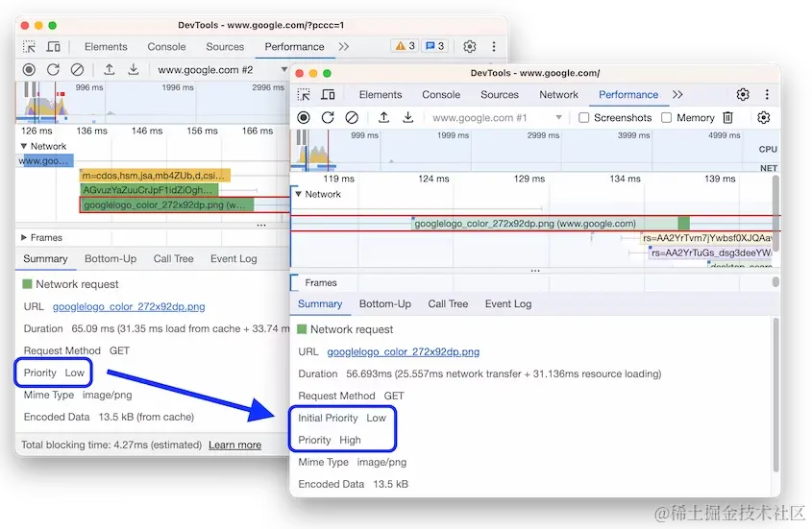Enable the Screenshots checkbox
The image size is (812, 529).
(583, 117)
